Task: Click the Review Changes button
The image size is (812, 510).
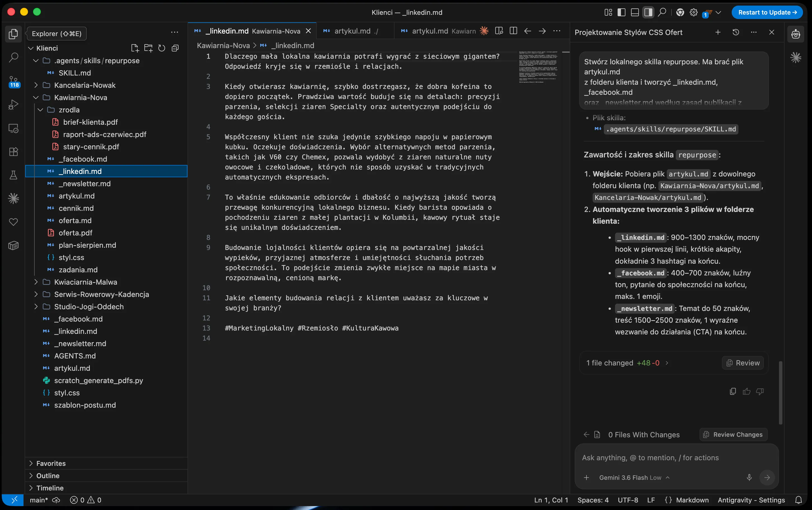Action: click(733, 435)
